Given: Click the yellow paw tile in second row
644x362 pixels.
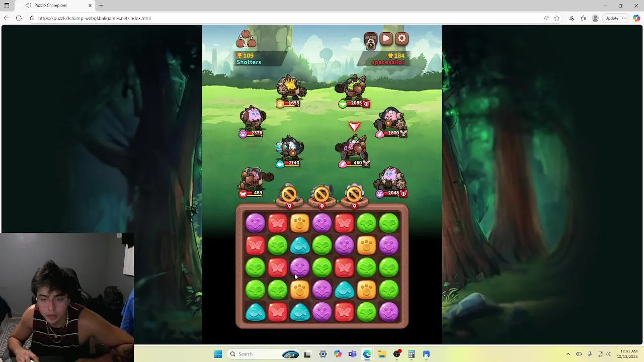Looking at the screenshot, I should click(x=367, y=245).
